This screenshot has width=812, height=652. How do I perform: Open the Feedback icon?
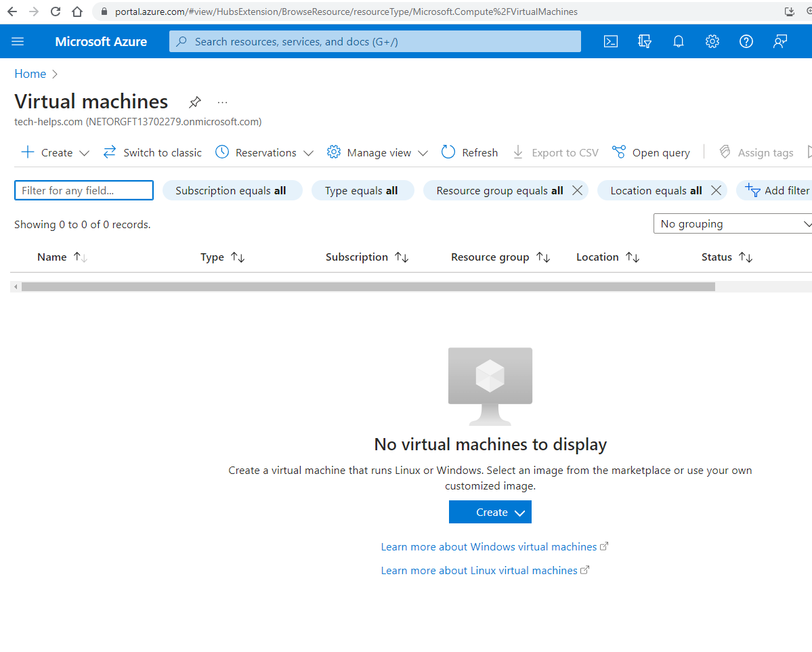[x=780, y=41]
